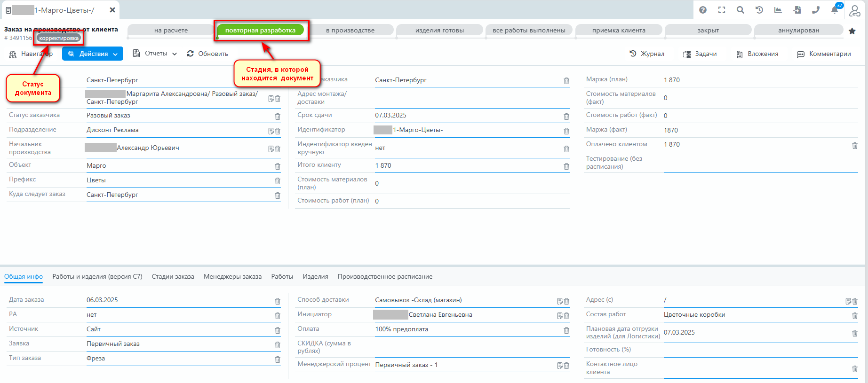
Task: Select the 'в производстве' stage
Action: [x=350, y=31]
